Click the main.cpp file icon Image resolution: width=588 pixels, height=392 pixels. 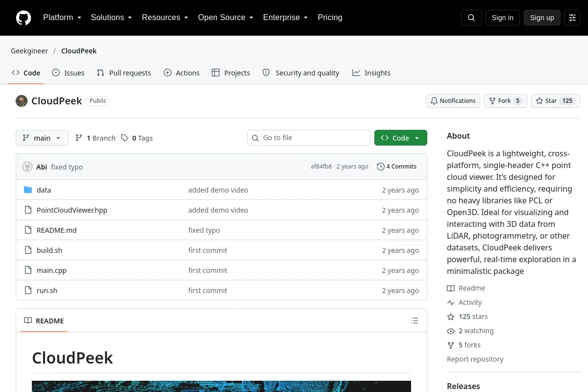tap(28, 270)
